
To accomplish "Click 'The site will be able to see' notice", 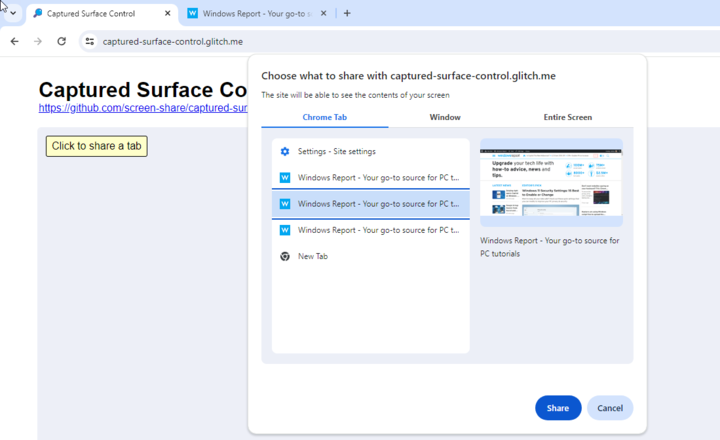I will pyautogui.click(x=355, y=95).
